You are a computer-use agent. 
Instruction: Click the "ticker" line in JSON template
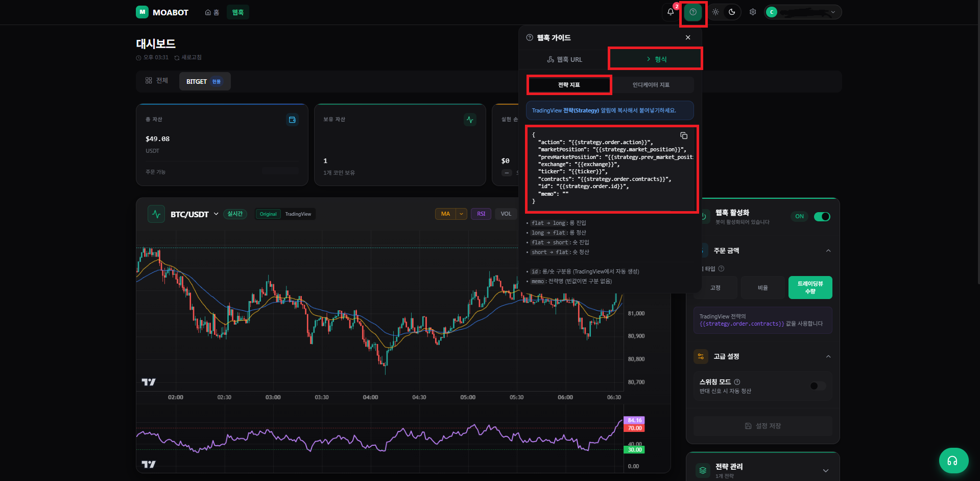click(573, 171)
